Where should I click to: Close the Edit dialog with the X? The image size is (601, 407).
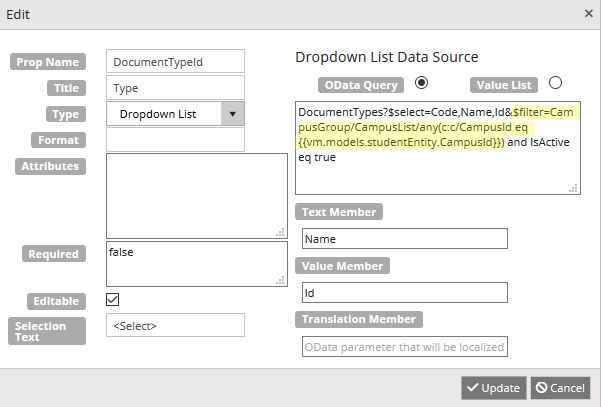(x=589, y=14)
